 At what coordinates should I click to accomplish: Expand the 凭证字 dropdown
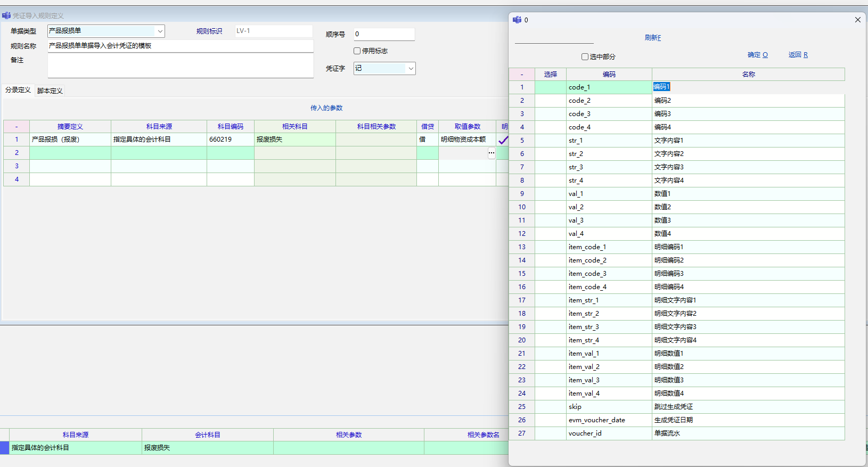pyautogui.click(x=411, y=69)
